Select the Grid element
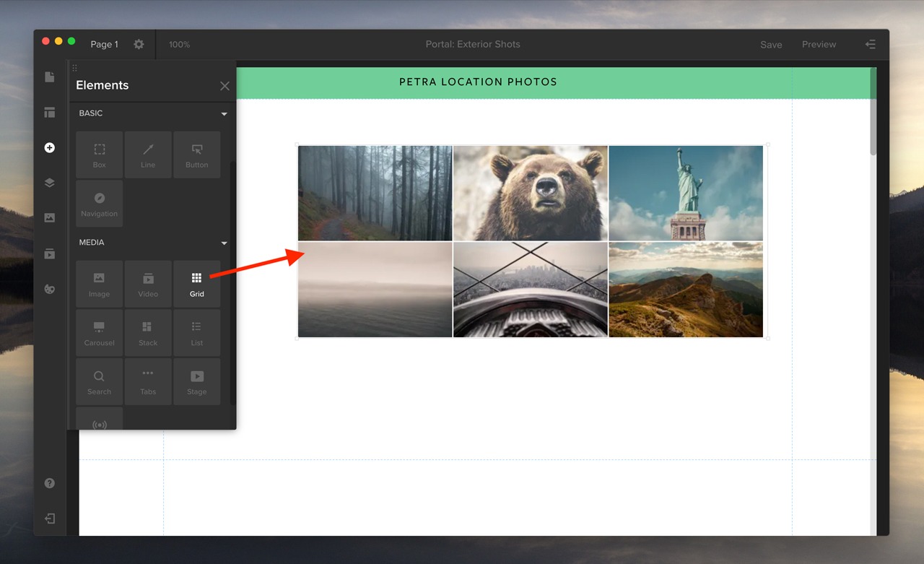The image size is (924, 564). tap(197, 284)
